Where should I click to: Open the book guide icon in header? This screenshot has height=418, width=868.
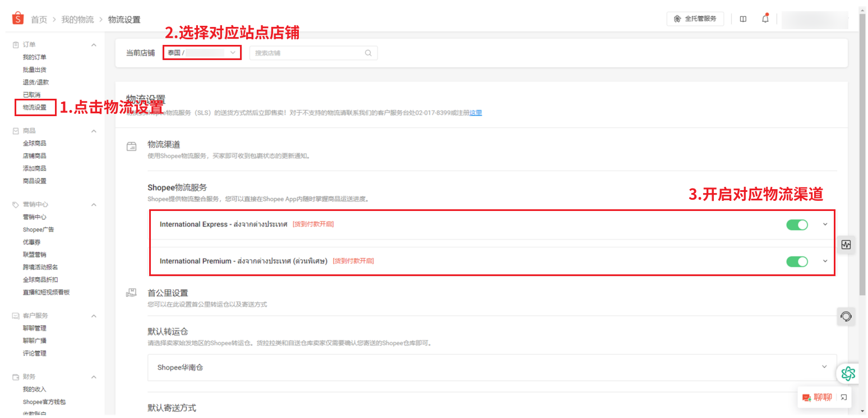(x=743, y=19)
